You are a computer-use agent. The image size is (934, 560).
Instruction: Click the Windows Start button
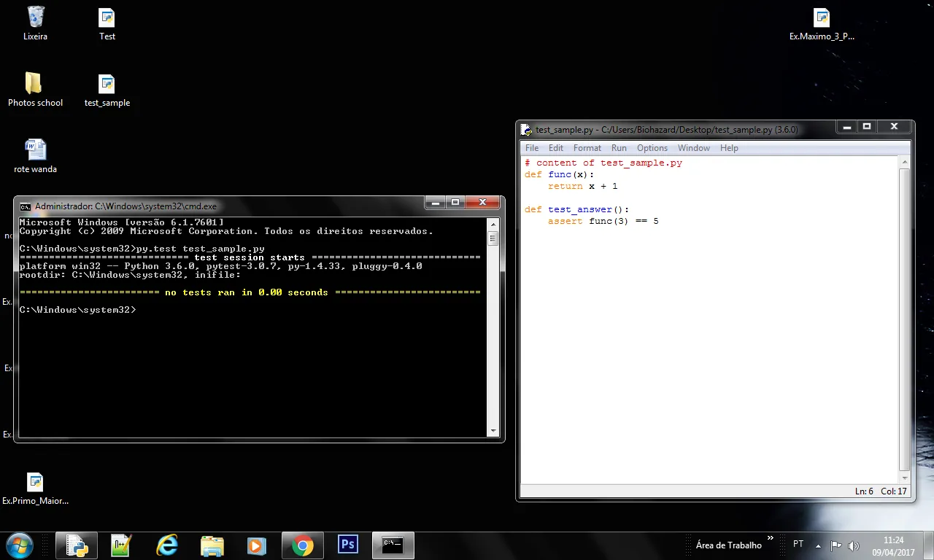point(19,545)
